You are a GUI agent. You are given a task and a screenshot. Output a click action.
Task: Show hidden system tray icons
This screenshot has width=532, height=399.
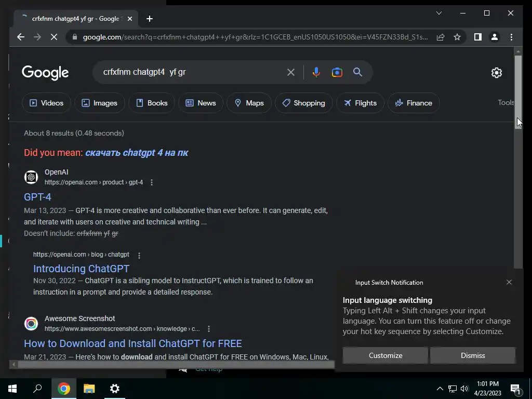pyautogui.click(x=440, y=389)
